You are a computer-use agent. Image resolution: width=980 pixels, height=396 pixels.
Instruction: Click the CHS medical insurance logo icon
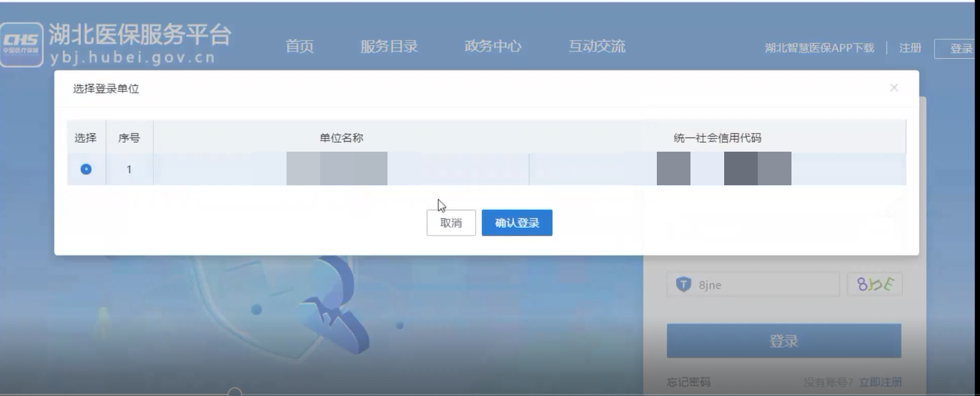coord(22,44)
